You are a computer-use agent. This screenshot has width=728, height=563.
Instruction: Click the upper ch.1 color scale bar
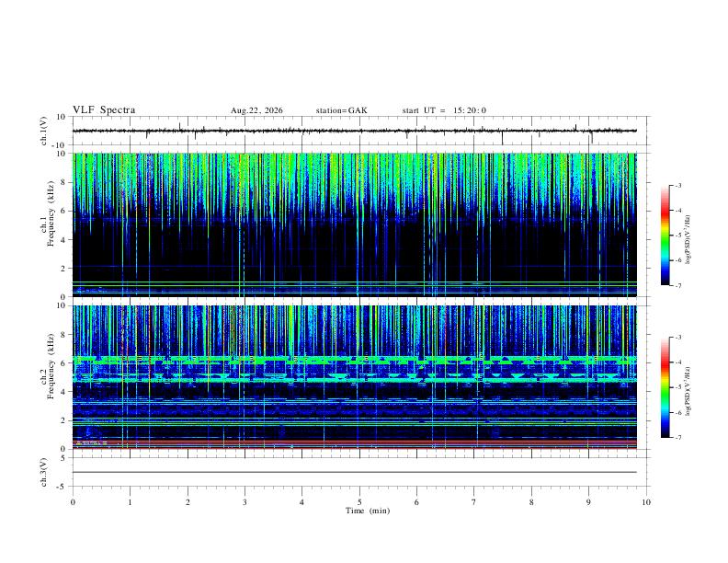(x=665, y=236)
